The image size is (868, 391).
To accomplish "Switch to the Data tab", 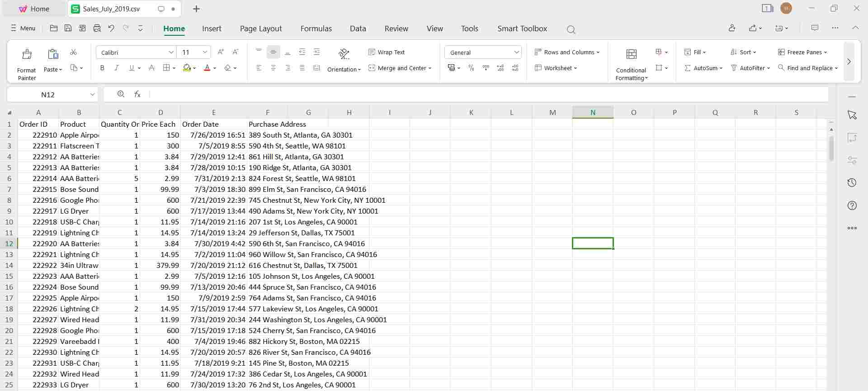I will click(358, 29).
